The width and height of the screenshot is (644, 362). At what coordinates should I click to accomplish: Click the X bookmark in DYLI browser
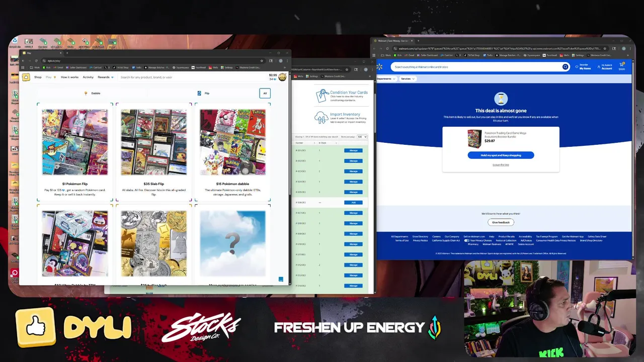[107, 67]
